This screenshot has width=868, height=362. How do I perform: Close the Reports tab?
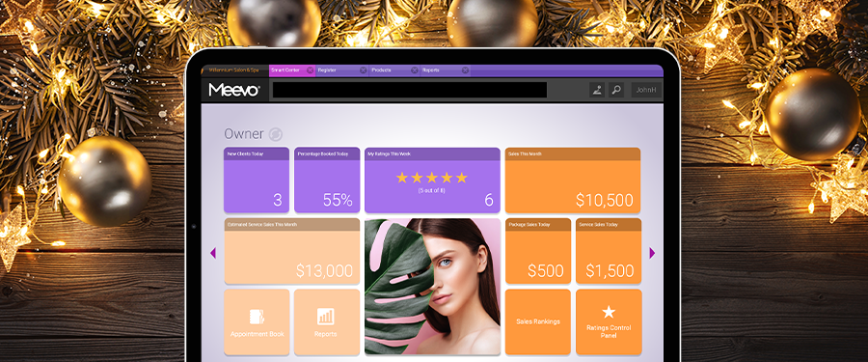click(465, 70)
